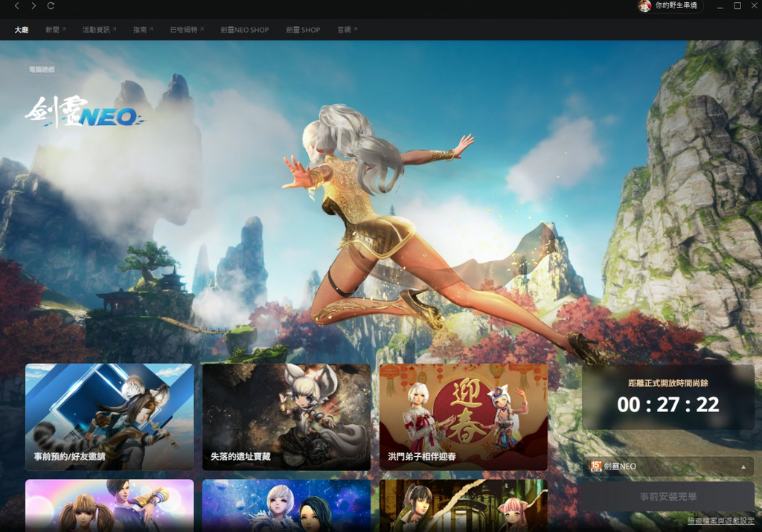The width and height of the screenshot is (762, 532).
Task: Go forward with the right arrow
Action: click(33, 6)
